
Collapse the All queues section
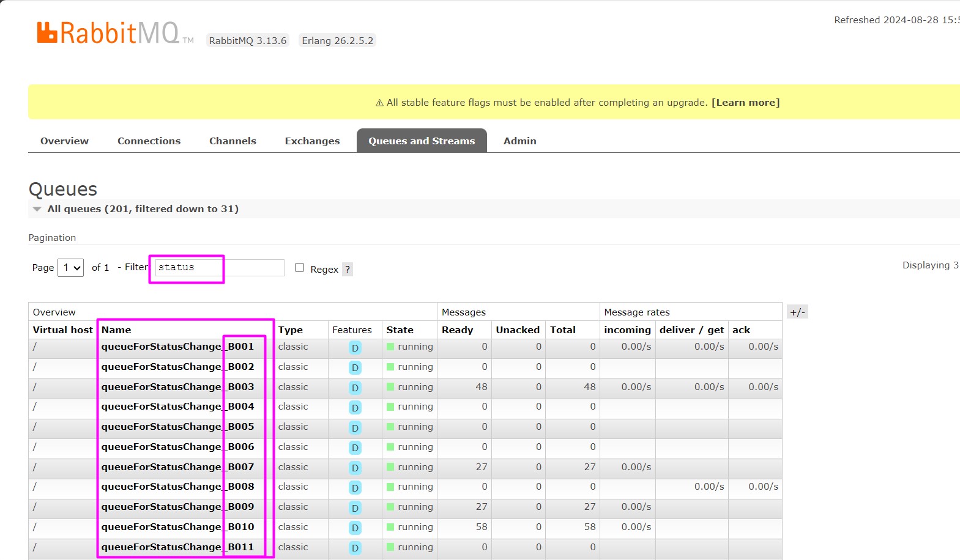pyautogui.click(x=37, y=209)
